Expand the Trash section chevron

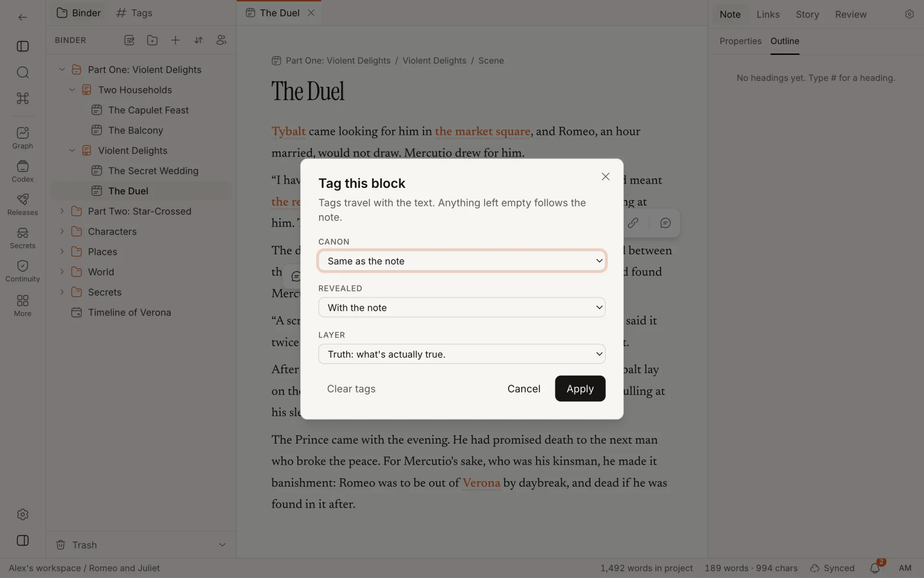(x=222, y=545)
